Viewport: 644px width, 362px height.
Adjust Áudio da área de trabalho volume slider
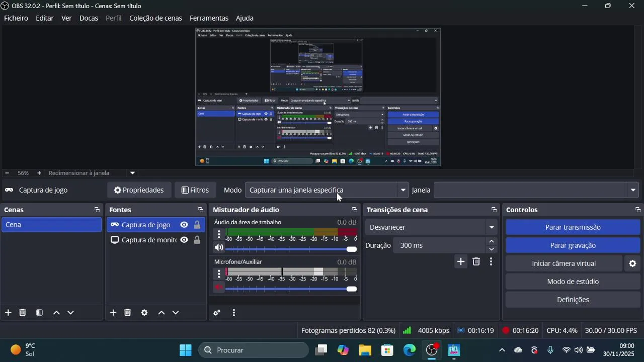click(291, 249)
